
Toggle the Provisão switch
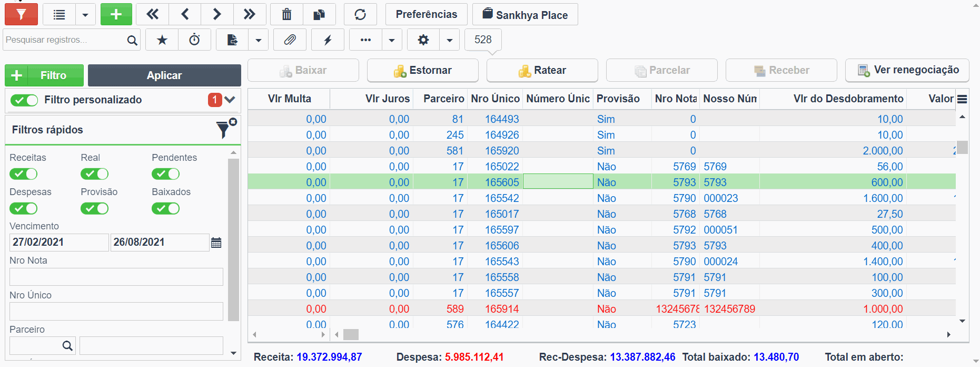[95, 209]
